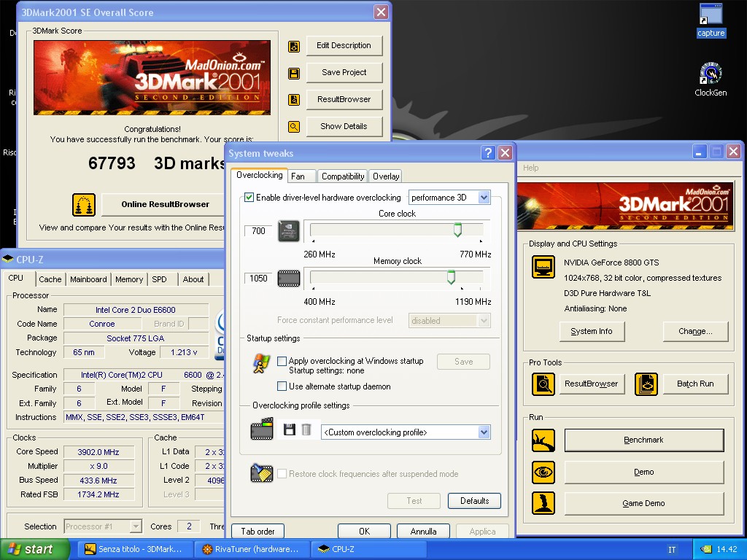Open the CPU-Z About tab
The image size is (747, 560).
[x=193, y=279]
